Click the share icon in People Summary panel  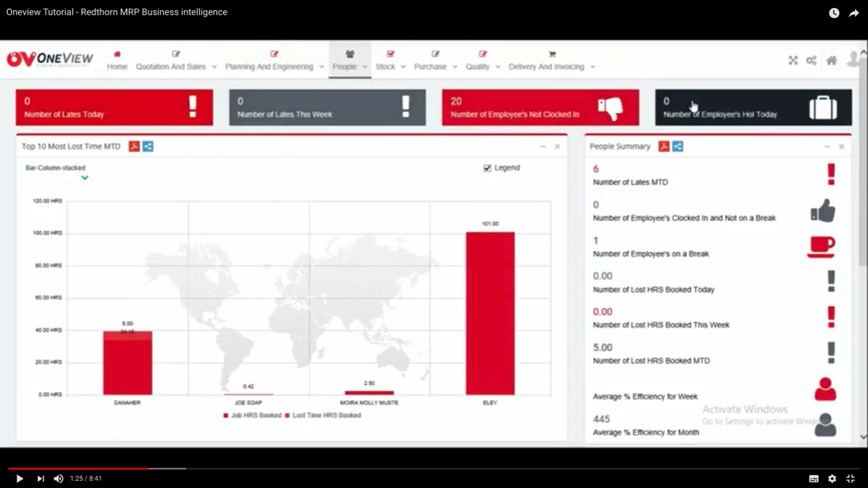pyautogui.click(x=677, y=146)
